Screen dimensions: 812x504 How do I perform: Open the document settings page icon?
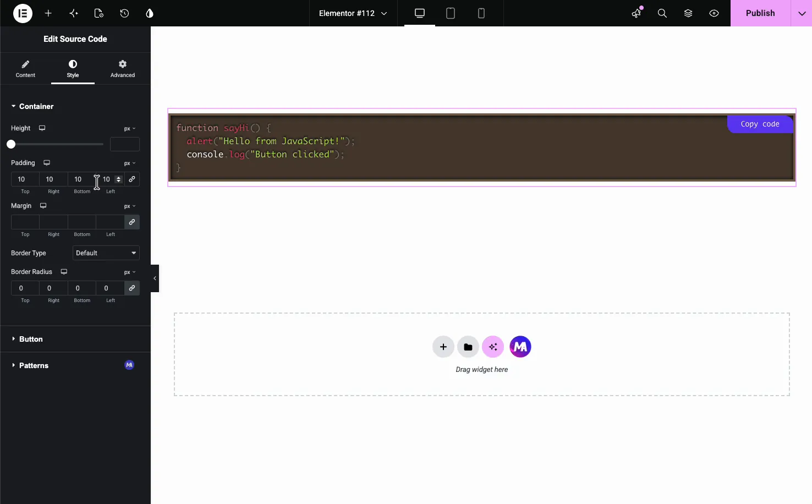99,13
